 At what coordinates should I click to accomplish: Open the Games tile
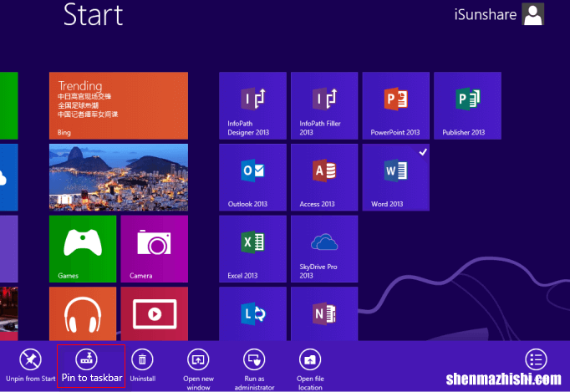pos(83,249)
